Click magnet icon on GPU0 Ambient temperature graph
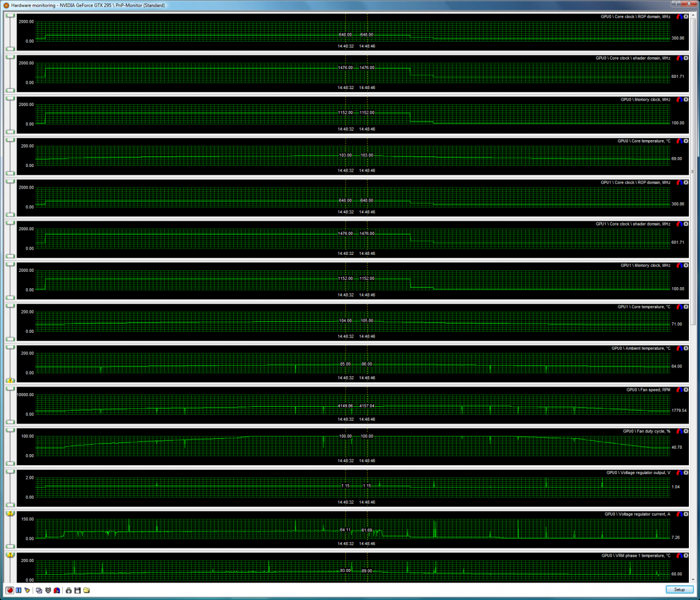Screen dimensions: 700x600 pos(679,349)
